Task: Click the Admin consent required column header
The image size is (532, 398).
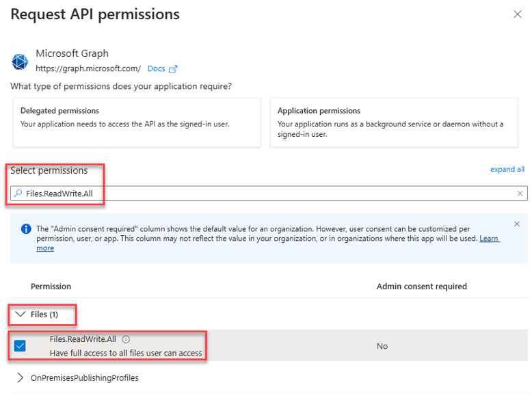Action: (422, 287)
